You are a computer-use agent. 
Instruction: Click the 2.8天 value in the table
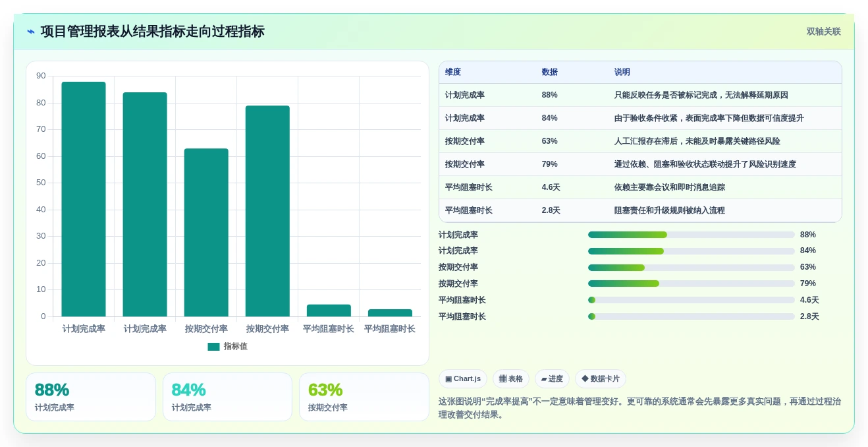click(551, 210)
